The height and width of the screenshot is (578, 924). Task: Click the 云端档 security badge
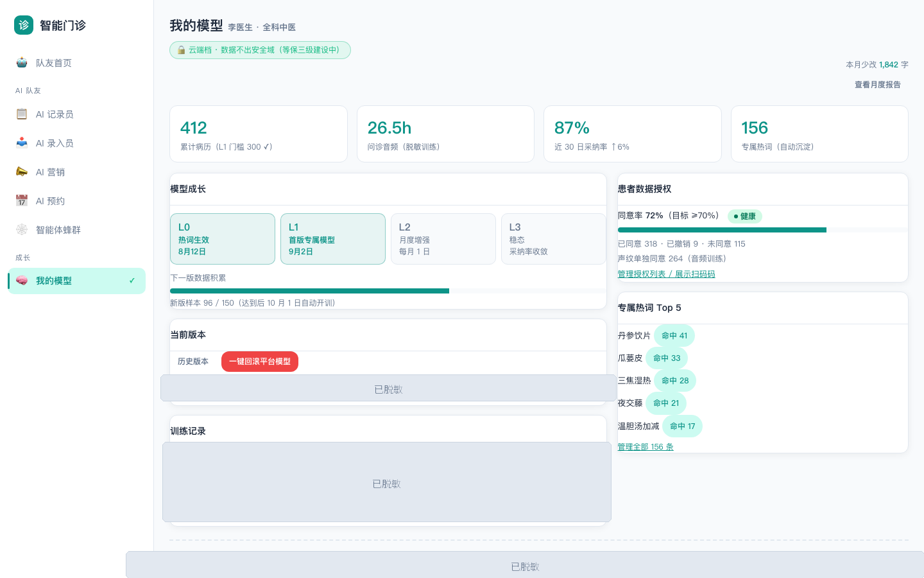260,50
